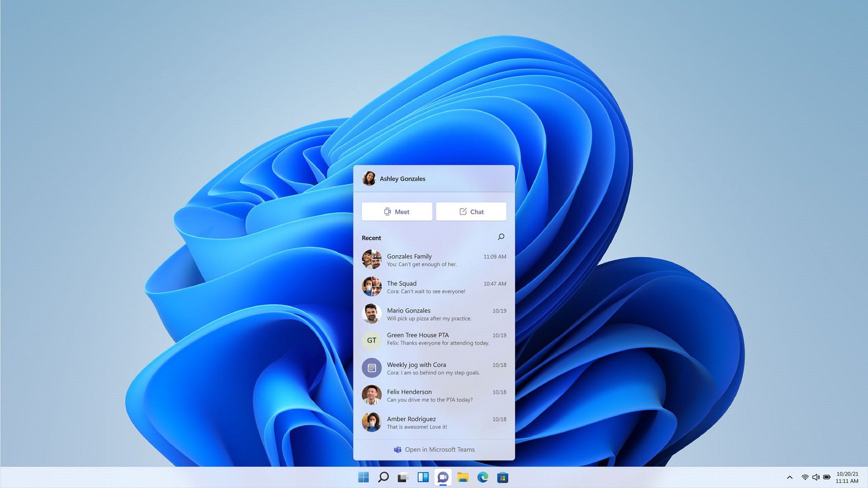Open Felix Henderson direct message

pyautogui.click(x=434, y=395)
